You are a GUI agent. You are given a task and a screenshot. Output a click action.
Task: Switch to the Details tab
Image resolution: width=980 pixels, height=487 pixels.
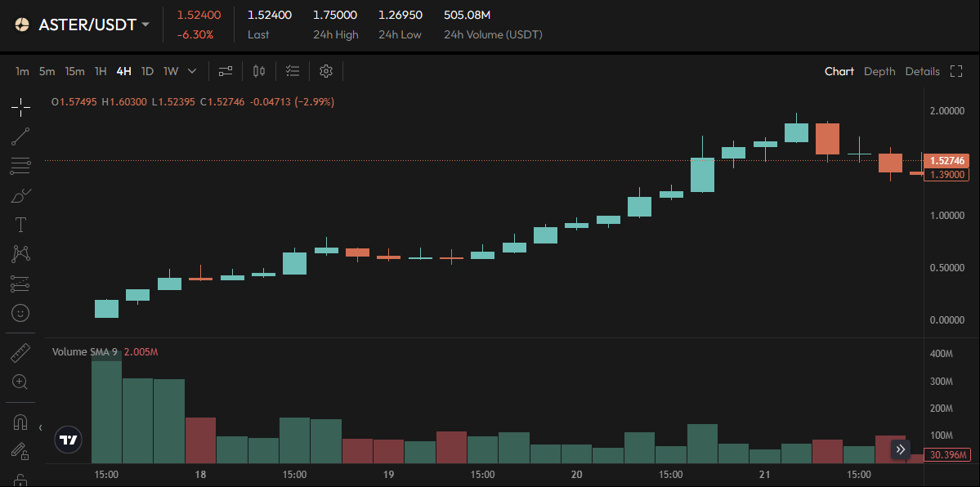click(x=922, y=71)
